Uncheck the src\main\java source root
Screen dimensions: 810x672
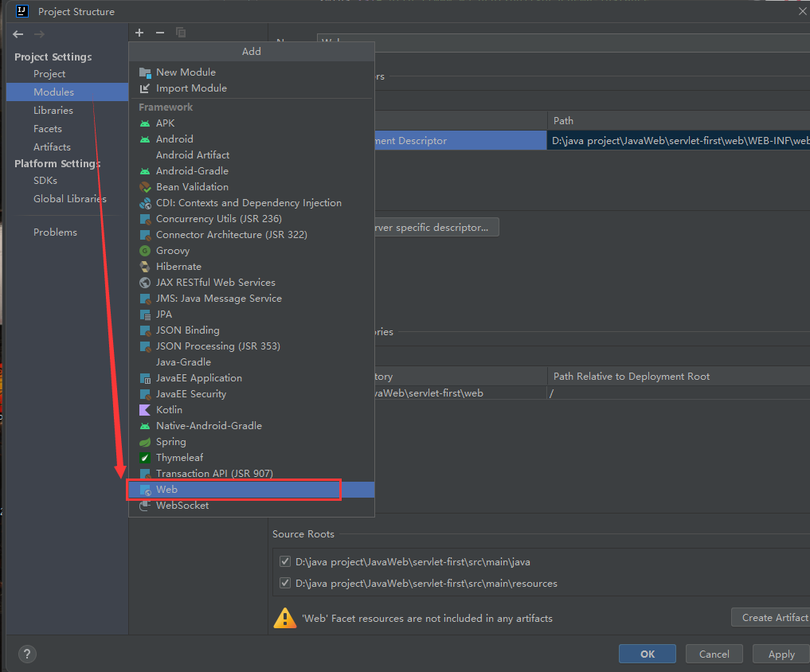[x=285, y=561]
